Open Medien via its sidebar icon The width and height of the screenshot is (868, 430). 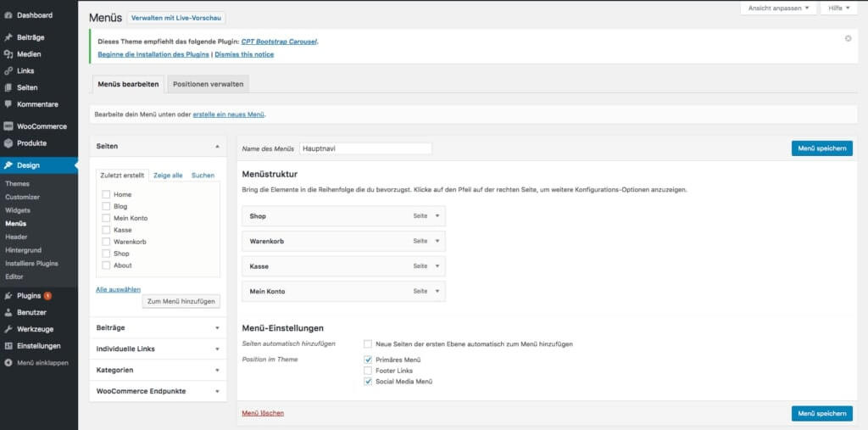coord(8,54)
